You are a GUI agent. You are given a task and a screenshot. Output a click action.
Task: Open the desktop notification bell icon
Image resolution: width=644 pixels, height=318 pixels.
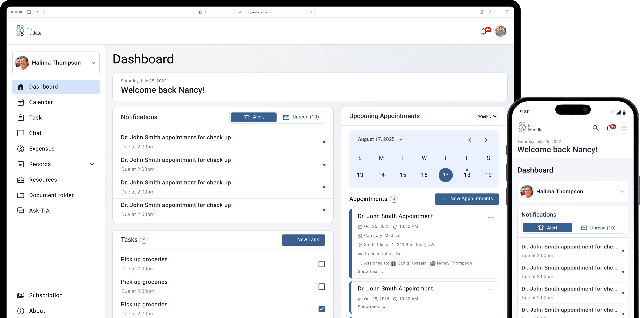[x=484, y=31]
